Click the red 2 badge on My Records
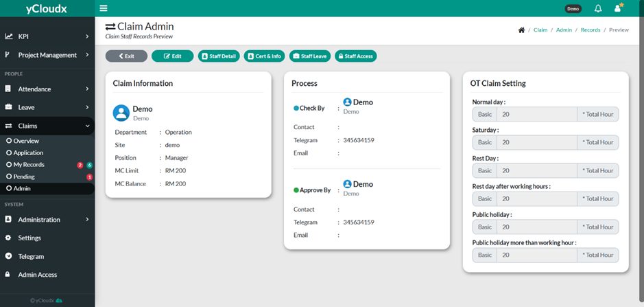This screenshot has height=307, width=644. pyautogui.click(x=80, y=165)
